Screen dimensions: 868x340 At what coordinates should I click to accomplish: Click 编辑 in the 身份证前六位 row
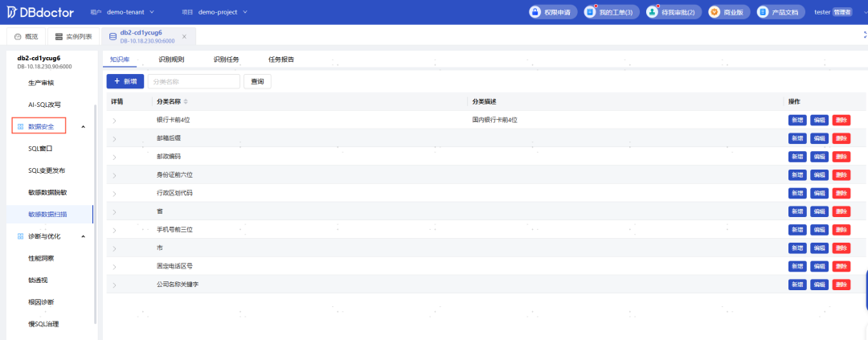pyautogui.click(x=819, y=175)
